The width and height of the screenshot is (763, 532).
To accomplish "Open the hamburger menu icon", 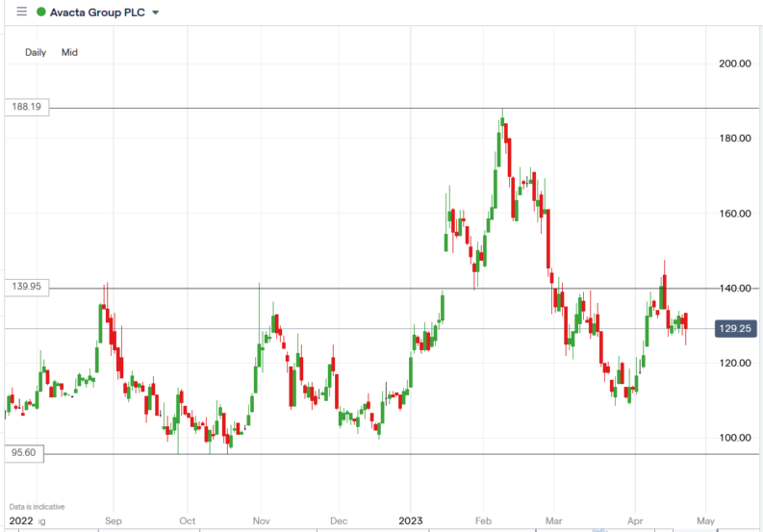I will click(x=21, y=13).
